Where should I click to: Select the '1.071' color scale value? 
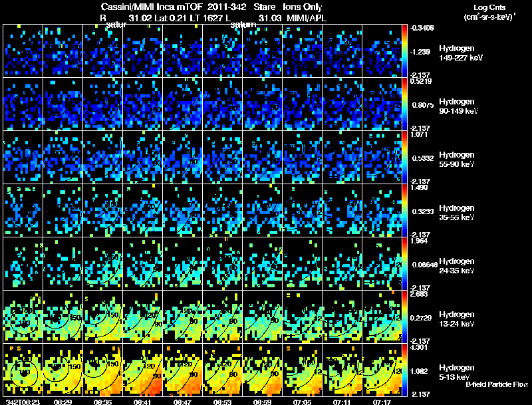pyautogui.click(x=419, y=134)
